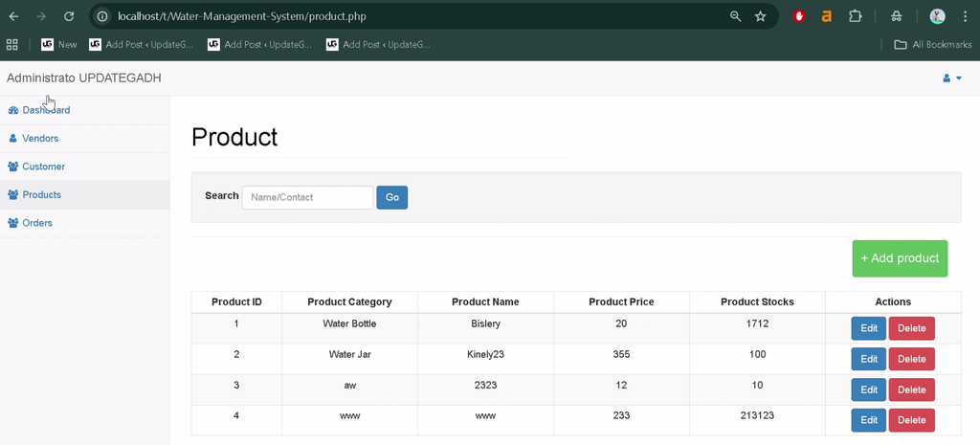980x445 pixels.
Task: Click the 'Administrato UPDATEGADH' brand title
Action: (x=84, y=78)
